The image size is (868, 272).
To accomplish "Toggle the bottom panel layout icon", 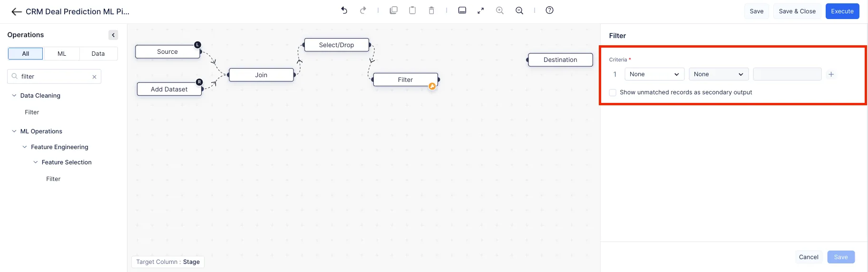I will [x=462, y=10].
